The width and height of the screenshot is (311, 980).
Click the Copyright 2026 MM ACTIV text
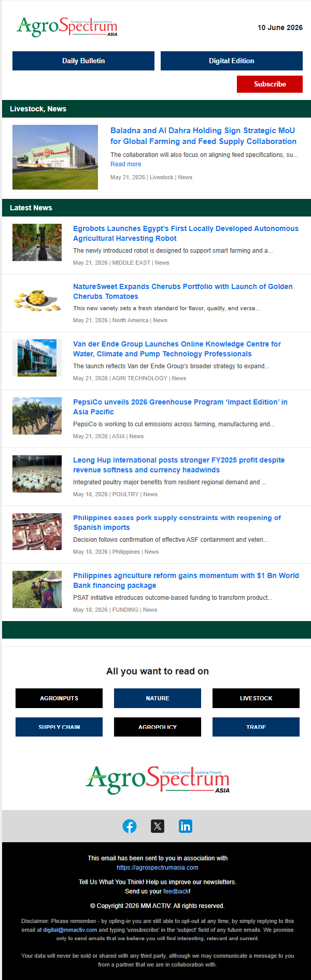(158, 906)
